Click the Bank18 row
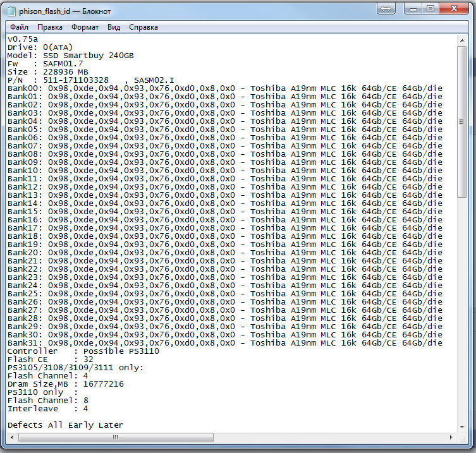The height and width of the screenshot is (453, 476). 225,236
